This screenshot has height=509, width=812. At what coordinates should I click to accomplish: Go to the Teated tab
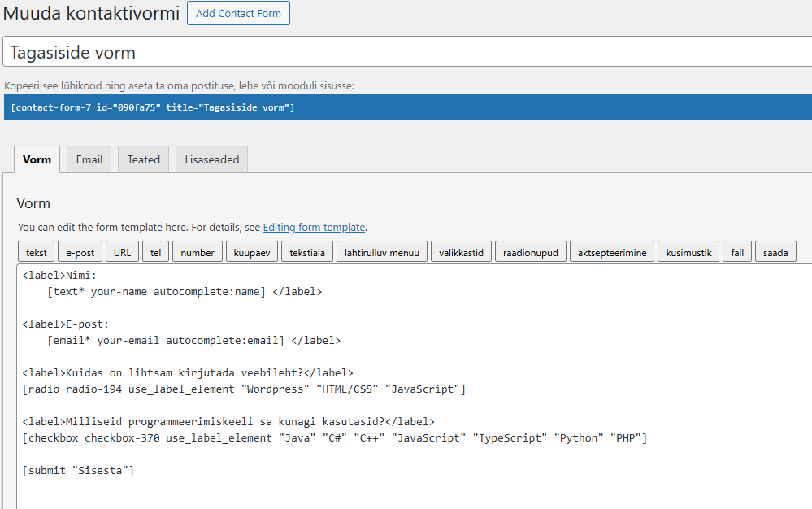pyautogui.click(x=143, y=159)
